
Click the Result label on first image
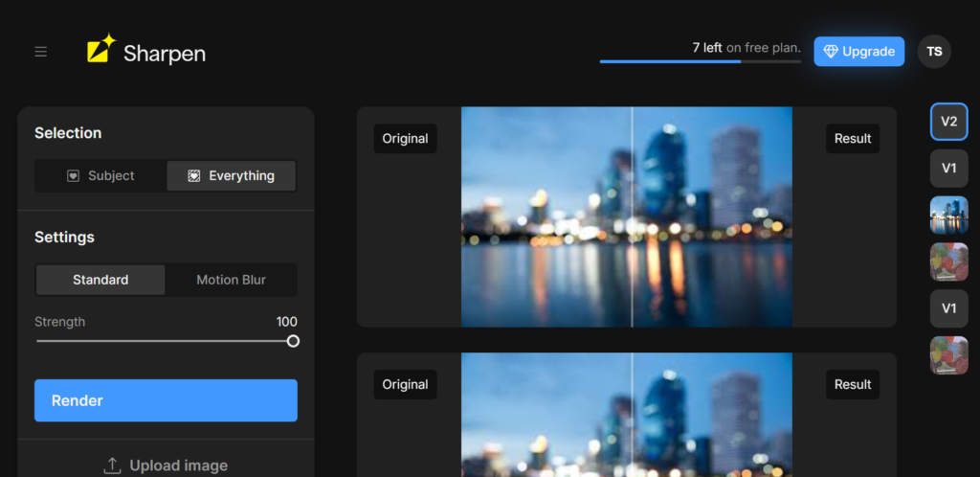(x=853, y=139)
